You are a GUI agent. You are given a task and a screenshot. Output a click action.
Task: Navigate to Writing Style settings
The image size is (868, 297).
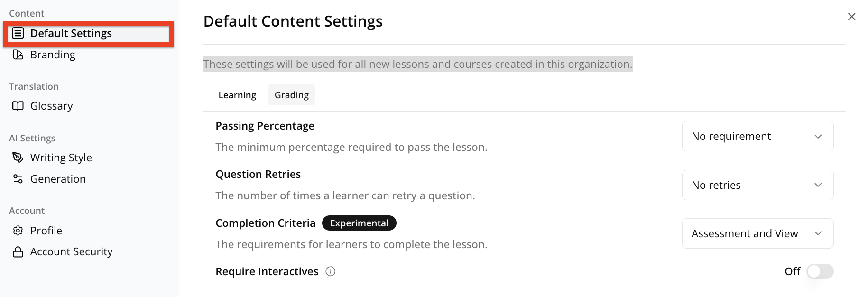tap(61, 158)
